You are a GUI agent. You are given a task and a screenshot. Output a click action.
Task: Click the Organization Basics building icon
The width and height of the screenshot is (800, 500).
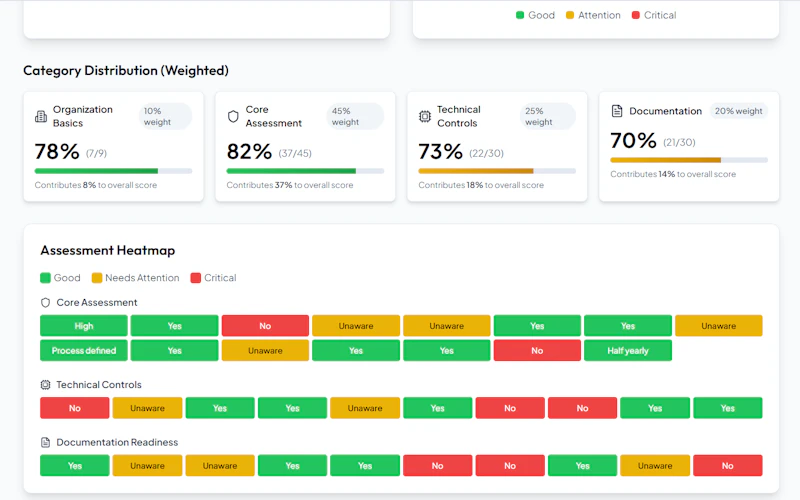pyautogui.click(x=41, y=116)
